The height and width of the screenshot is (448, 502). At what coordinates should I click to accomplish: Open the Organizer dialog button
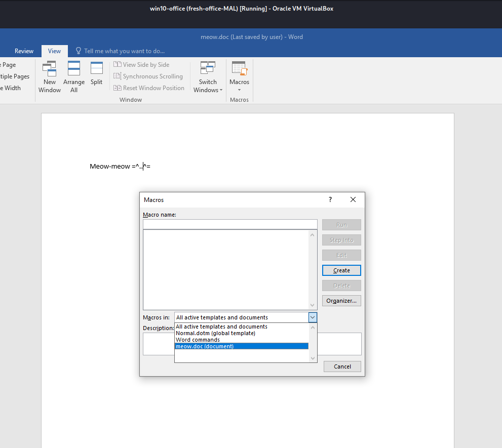[341, 301]
